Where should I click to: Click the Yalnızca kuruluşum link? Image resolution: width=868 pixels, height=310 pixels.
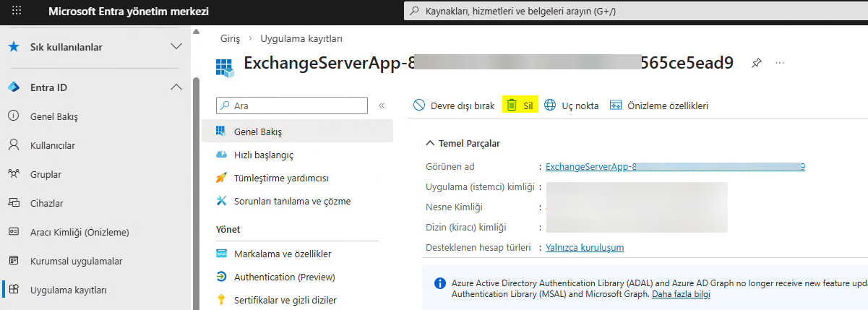(585, 247)
